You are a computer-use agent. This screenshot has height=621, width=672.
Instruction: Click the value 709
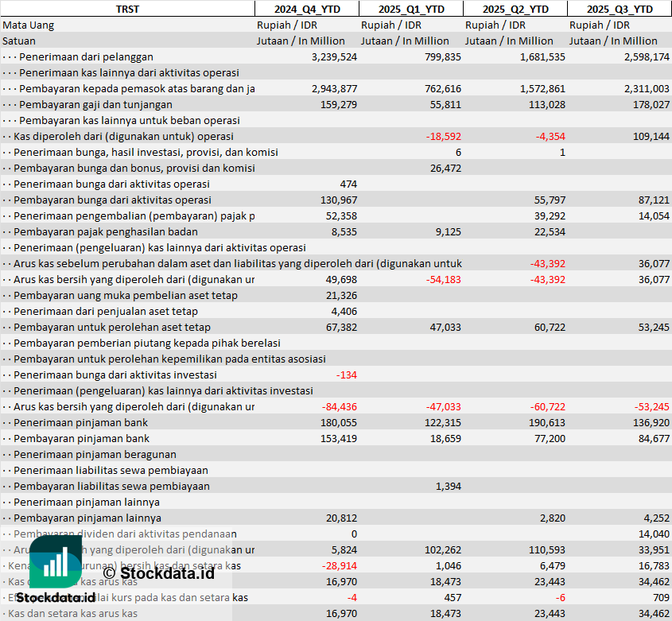click(x=662, y=597)
